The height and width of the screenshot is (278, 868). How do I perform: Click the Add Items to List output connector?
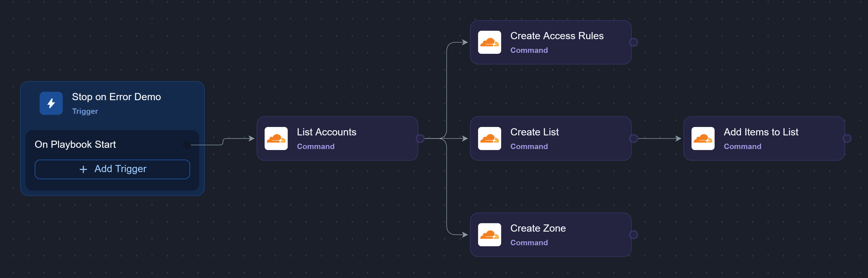[847, 138]
